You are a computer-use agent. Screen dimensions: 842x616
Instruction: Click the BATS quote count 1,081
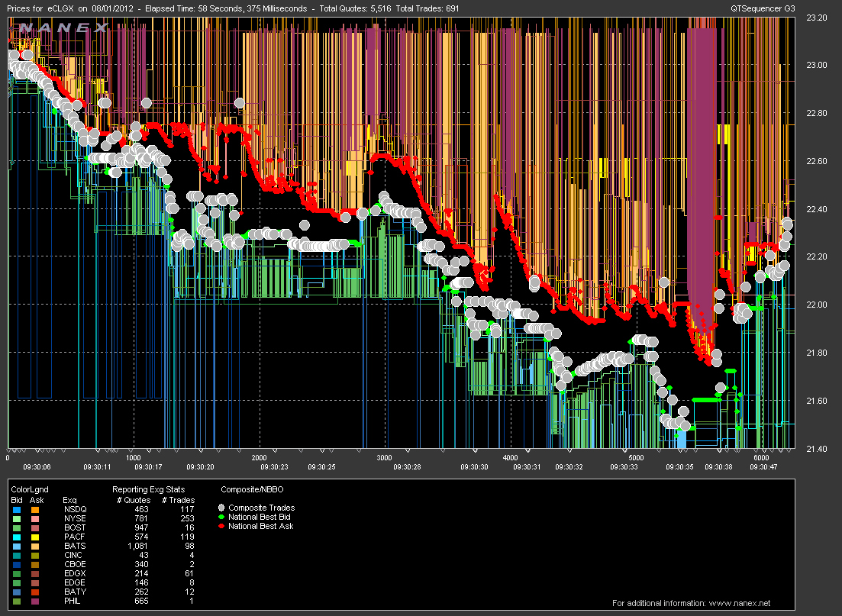coord(137,546)
